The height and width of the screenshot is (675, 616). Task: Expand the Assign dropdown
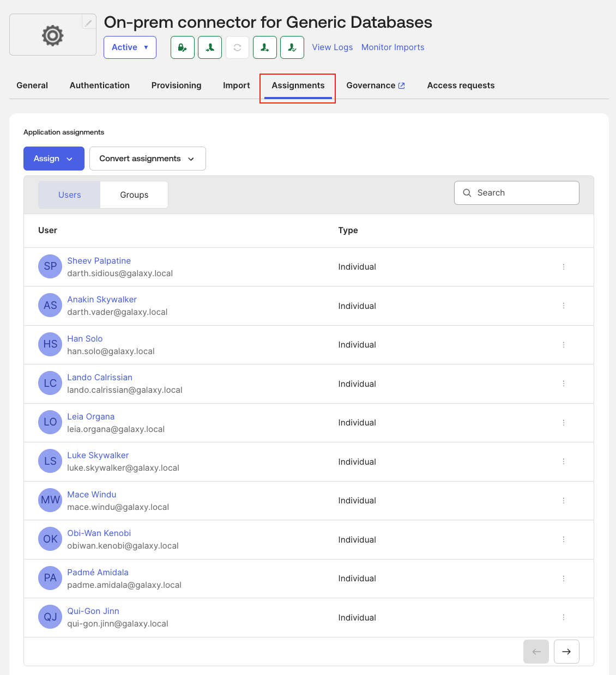click(53, 159)
